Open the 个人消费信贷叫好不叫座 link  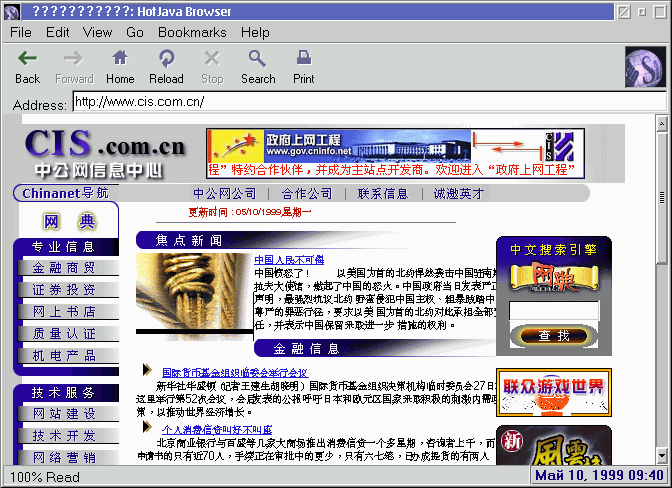point(217,429)
